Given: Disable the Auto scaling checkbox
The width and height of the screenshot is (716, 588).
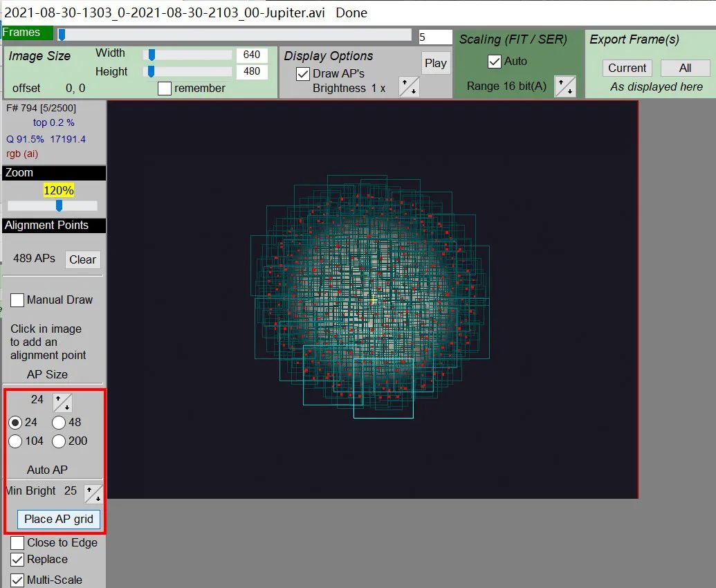Looking at the screenshot, I should coord(495,61).
